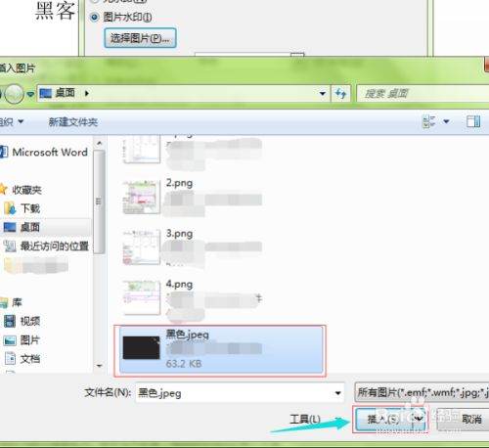
Task: Select 桌面 in navigation pane
Action: (x=30, y=227)
